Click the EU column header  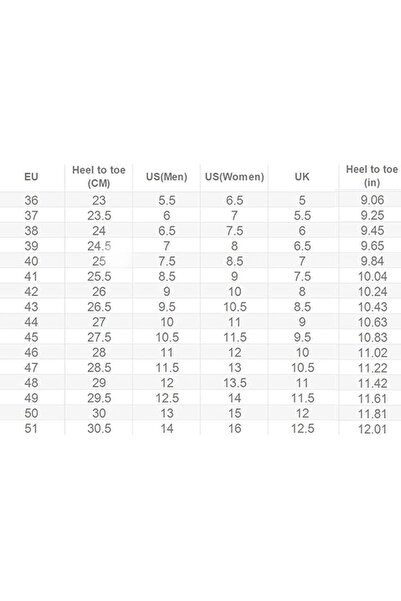31,177
